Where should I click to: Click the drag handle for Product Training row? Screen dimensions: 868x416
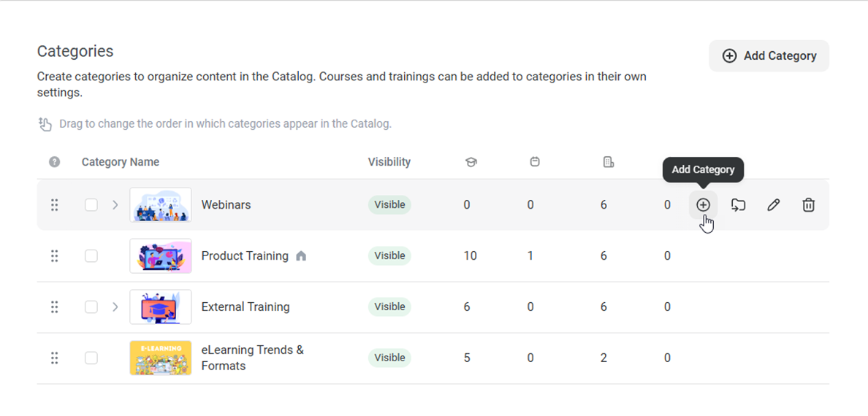coord(54,256)
